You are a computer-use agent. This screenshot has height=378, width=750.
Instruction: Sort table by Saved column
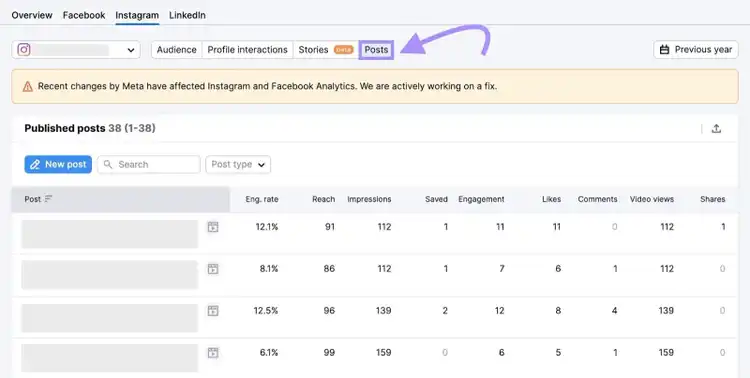point(436,199)
